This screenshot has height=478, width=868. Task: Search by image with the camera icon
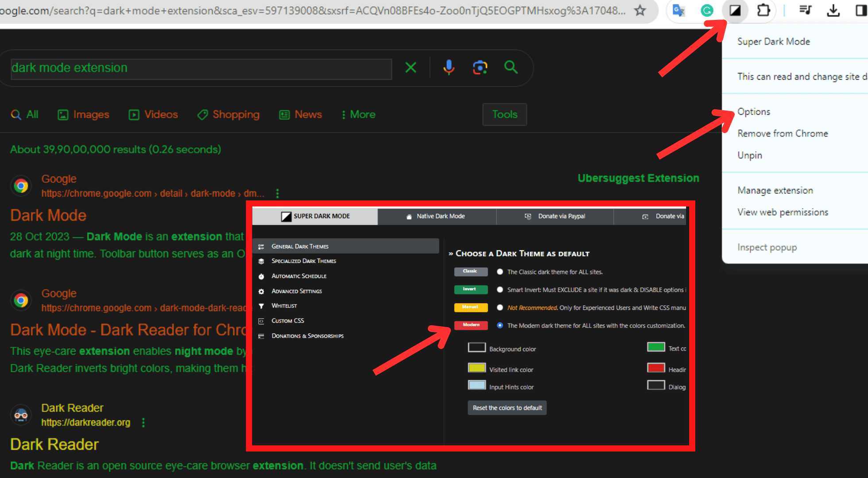(480, 67)
